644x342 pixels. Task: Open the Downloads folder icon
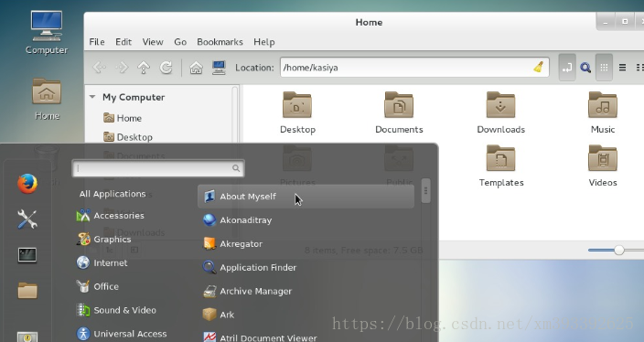coord(500,112)
